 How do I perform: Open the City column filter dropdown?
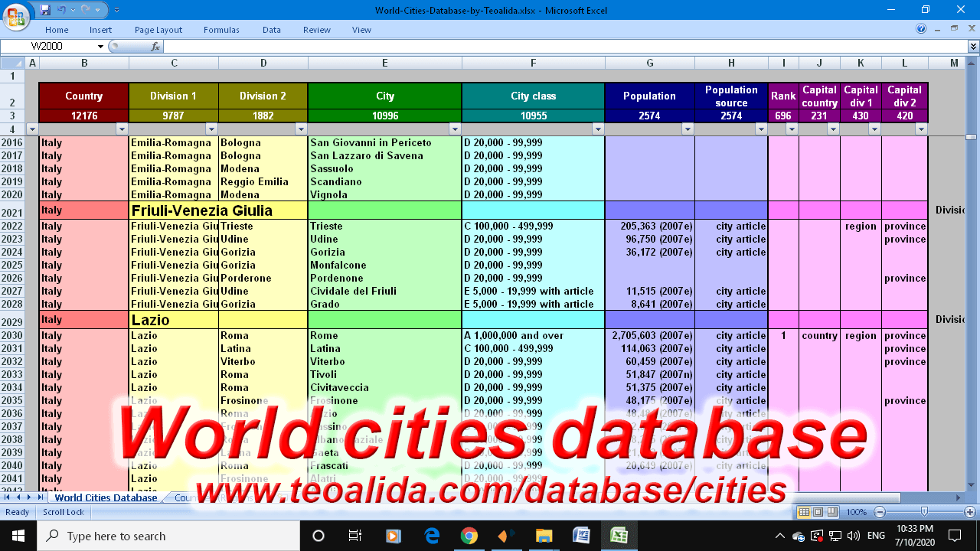click(455, 129)
